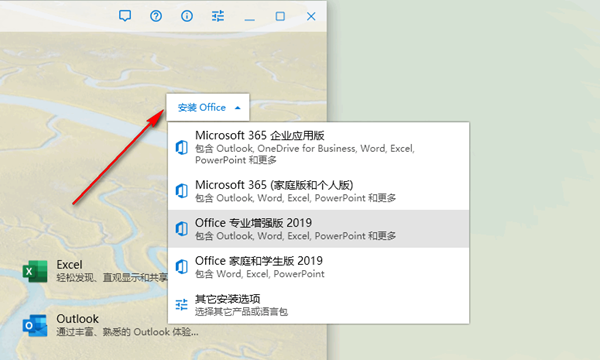
Task: Click the Excel app label
Action: (69, 265)
